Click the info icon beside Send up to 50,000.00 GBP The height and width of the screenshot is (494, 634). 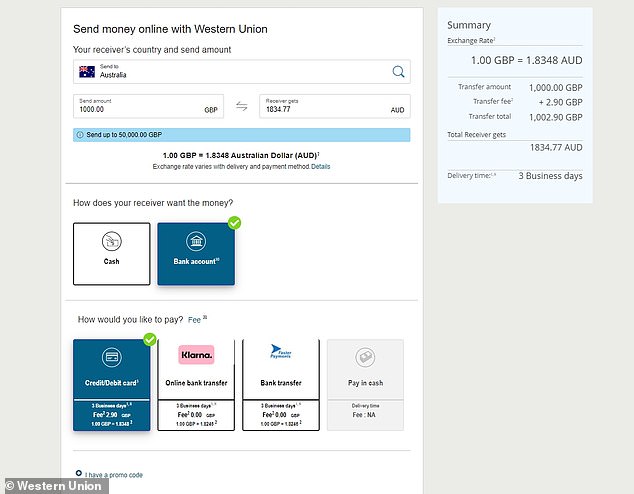coord(80,135)
